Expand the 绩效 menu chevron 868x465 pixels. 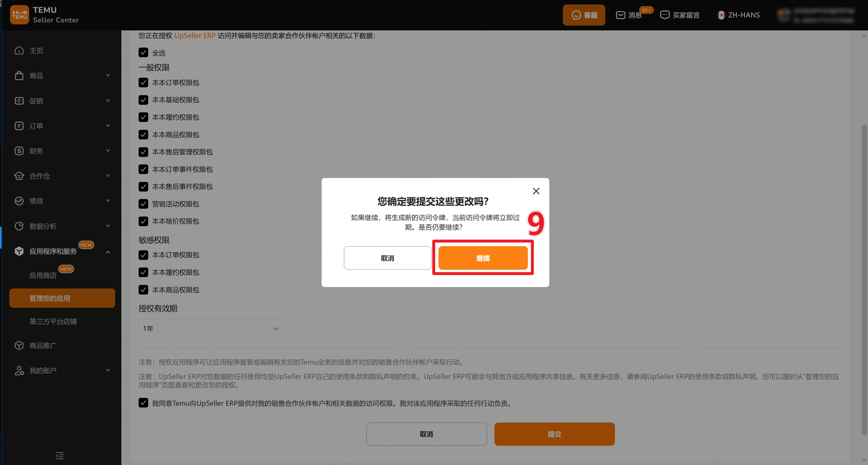click(x=108, y=201)
